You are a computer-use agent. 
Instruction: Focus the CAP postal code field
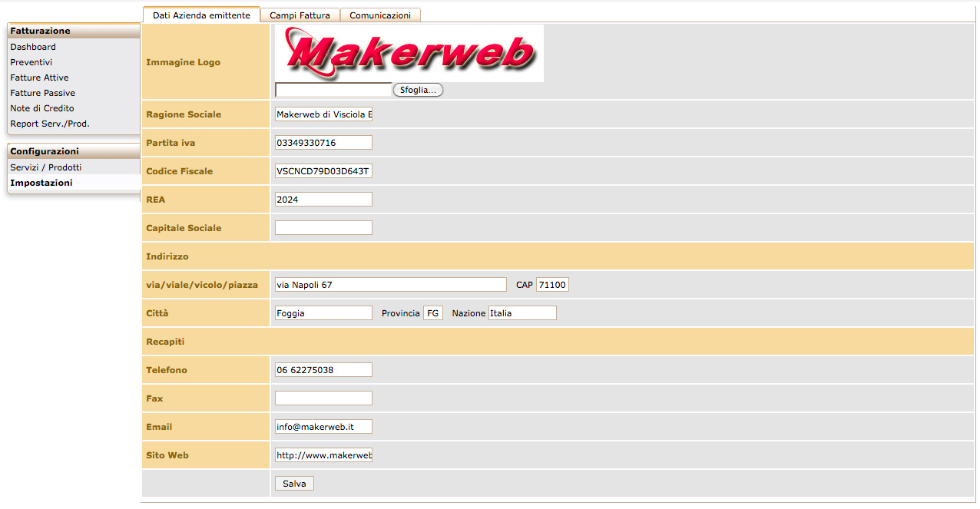[x=552, y=285]
